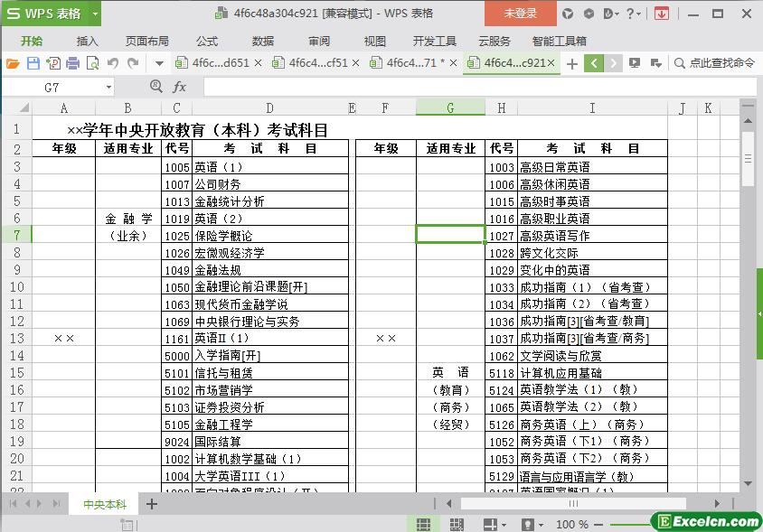763x532 pixels.
Task: Switch to the 智能工具箱 ribbon tab
Action: [x=559, y=42]
